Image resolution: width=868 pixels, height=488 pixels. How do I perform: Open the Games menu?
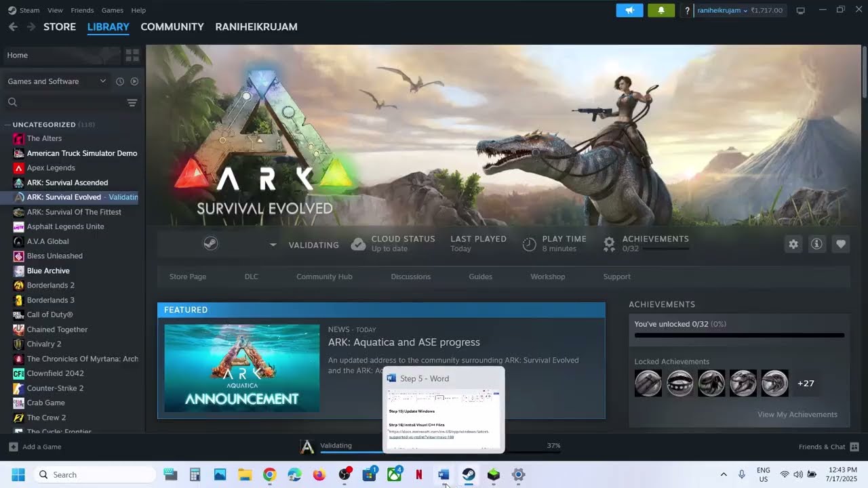point(112,10)
